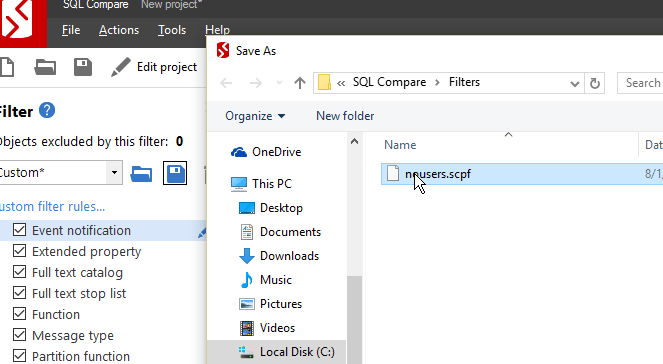Uncheck the Event notification checkbox
The width and height of the screenshot is (663, 364).
[x=19, y=230]
